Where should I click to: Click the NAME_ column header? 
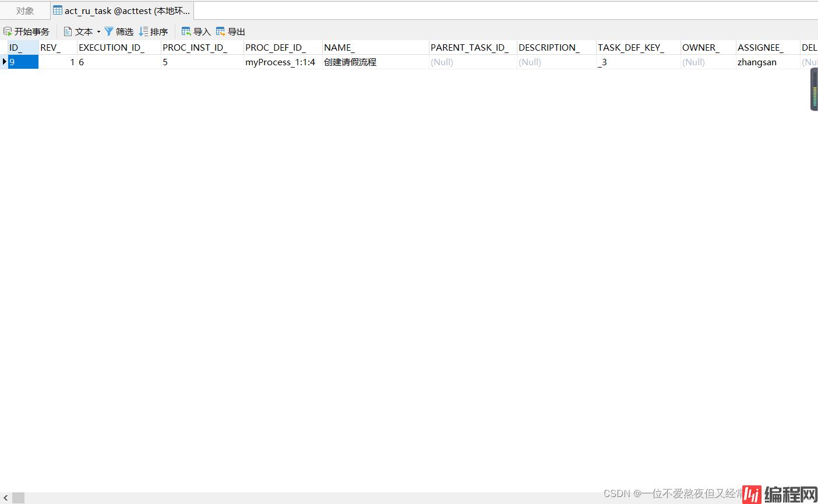click(x=376, y=47)
